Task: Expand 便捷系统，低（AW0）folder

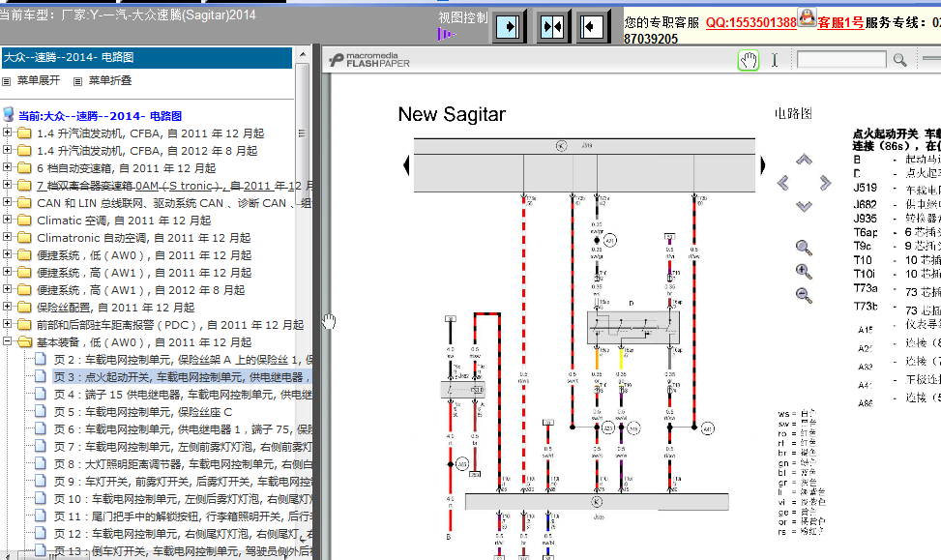Action: tap(7, 254)
